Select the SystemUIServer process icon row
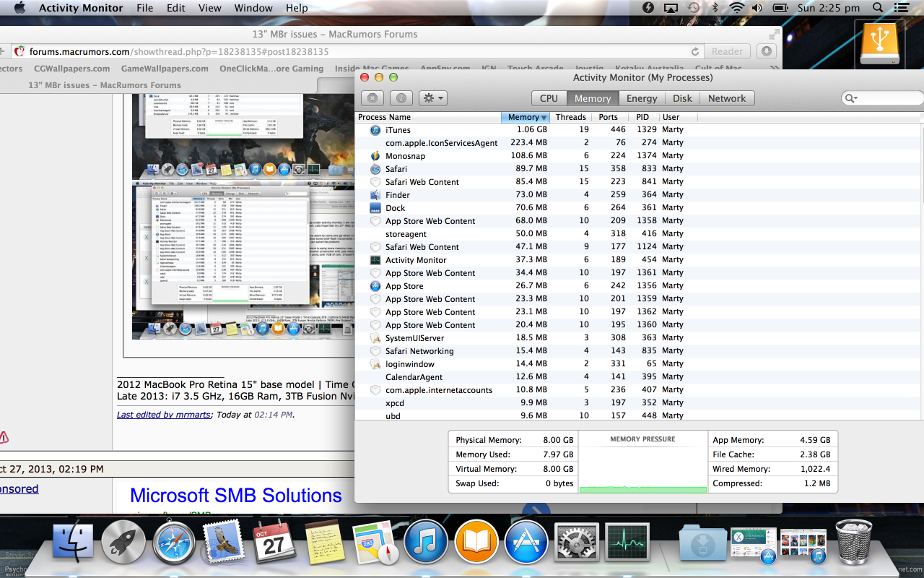The height and width of the screenshot is (578, 924). pos(375,338)
